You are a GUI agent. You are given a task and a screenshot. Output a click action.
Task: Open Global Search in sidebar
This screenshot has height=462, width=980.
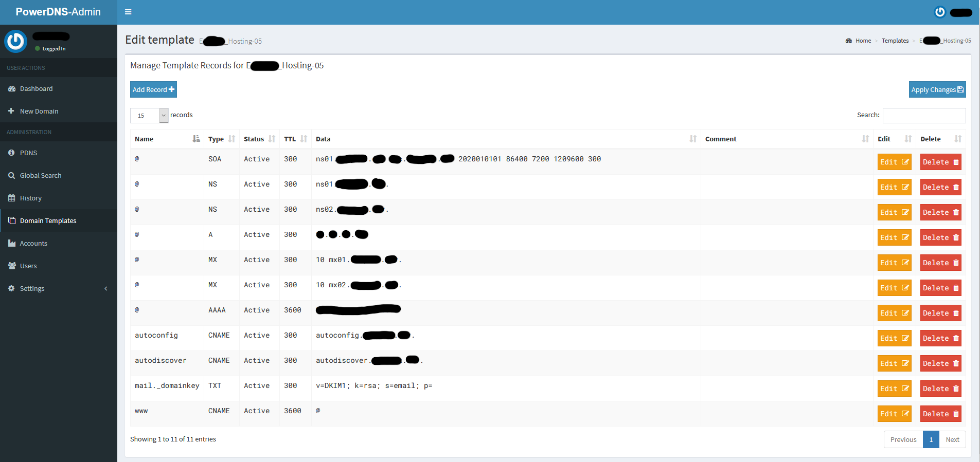click(59, 175)
